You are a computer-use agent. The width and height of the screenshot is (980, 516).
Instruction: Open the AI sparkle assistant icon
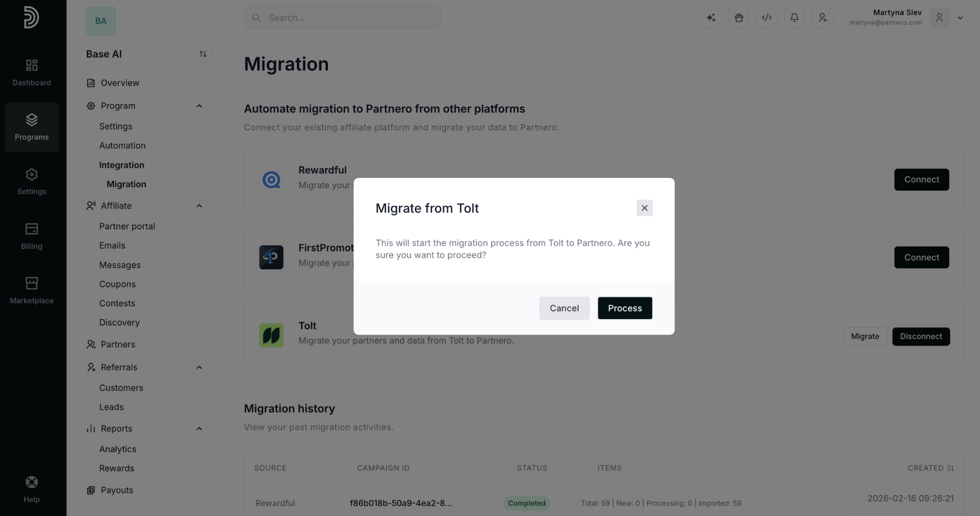pyautogui.click(x=711, y=18)
